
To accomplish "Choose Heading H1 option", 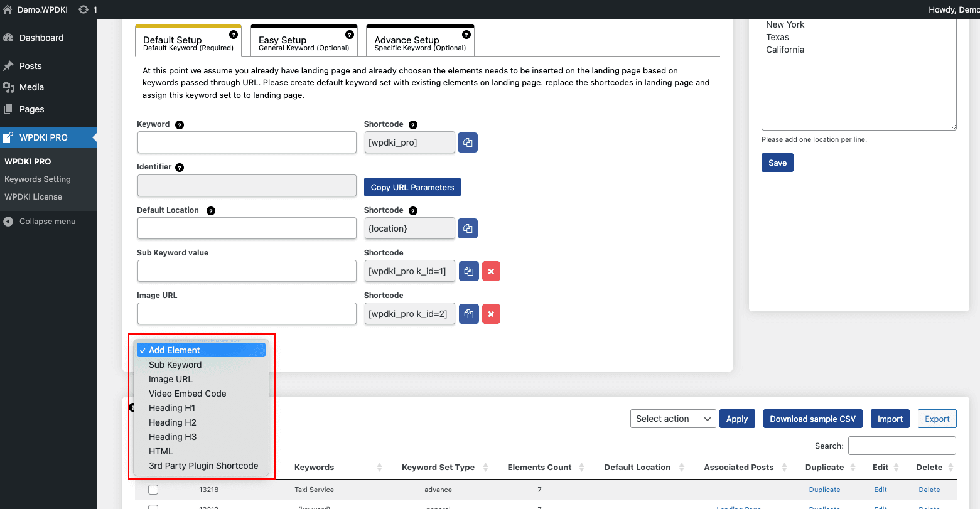I will (202, 408).
